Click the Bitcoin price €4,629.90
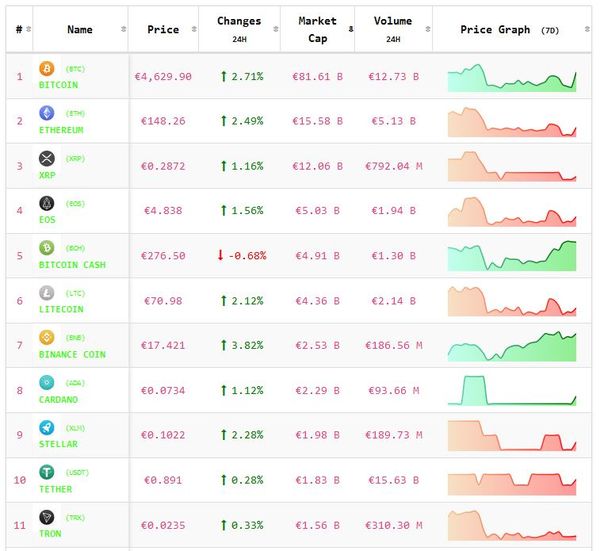The image size is (600, 551). pos(163,77)
